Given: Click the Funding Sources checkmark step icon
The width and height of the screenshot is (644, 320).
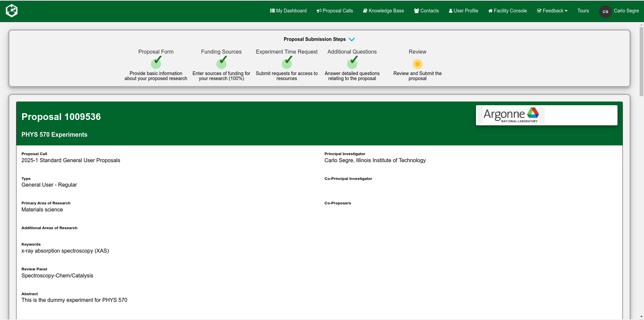Looking at the screenshot, I should (221, 63).
